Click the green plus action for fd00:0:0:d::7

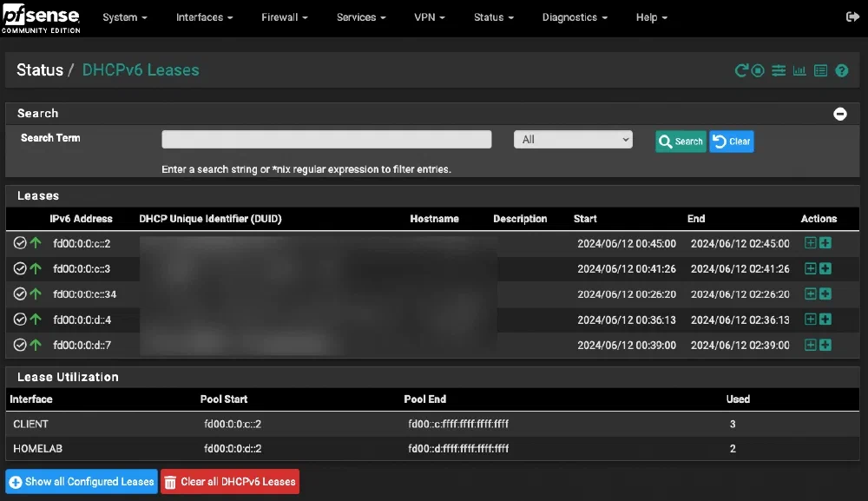(824, 345)
